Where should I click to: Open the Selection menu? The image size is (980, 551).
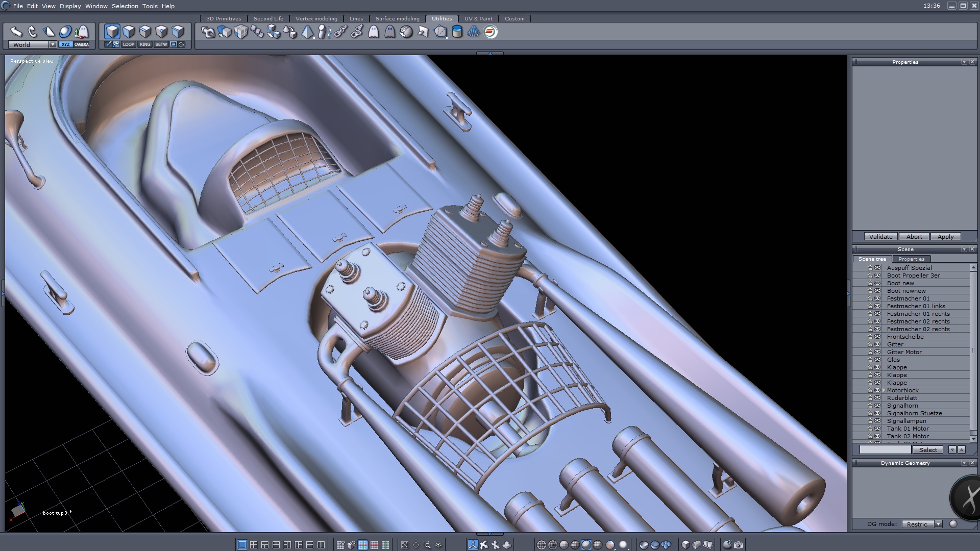pos(125,6)
